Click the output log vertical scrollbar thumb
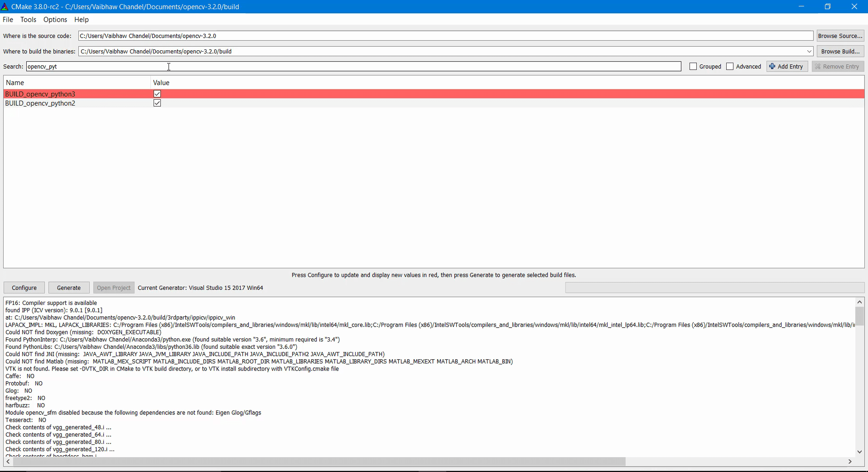The image size is (868, 472). 859,316
